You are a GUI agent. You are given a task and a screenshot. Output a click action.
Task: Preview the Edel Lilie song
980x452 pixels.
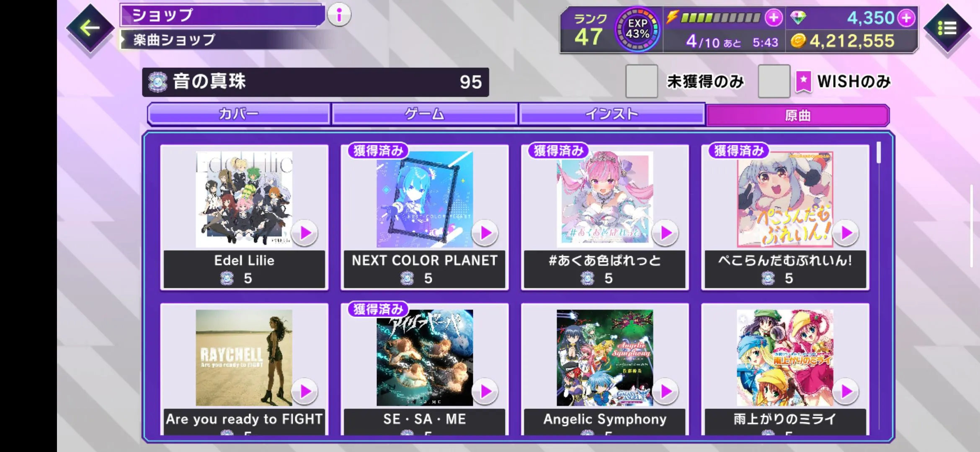pyautogui.click(x=305, y=233)
